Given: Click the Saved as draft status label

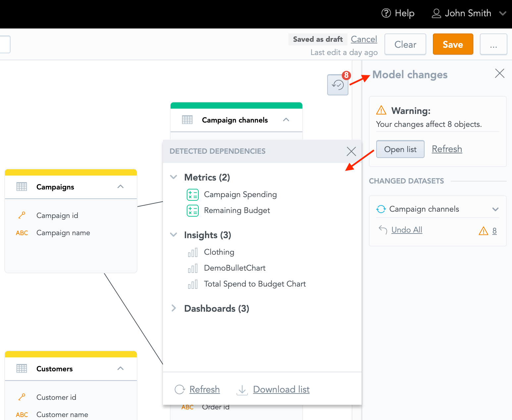Looking at the screenshot, I should tap(318, 39).
